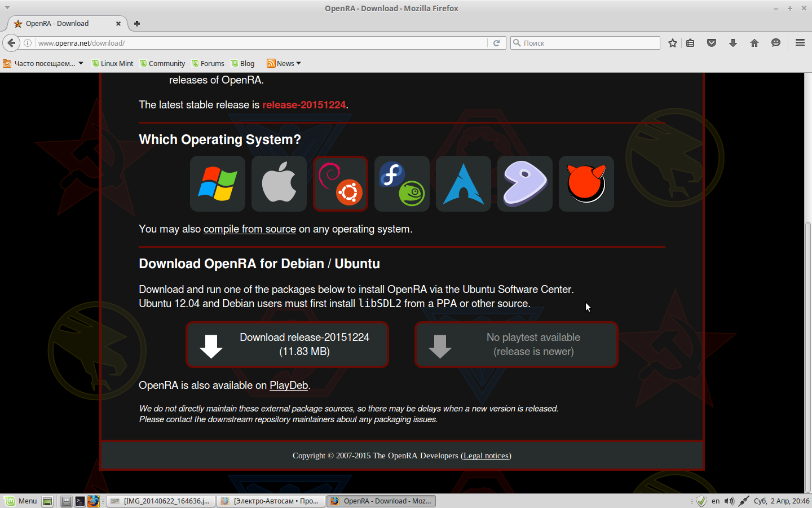Screen dimensions: 812x508
Task: Pick the Fedora / openSUSE icon
Action: click(402, 183)
